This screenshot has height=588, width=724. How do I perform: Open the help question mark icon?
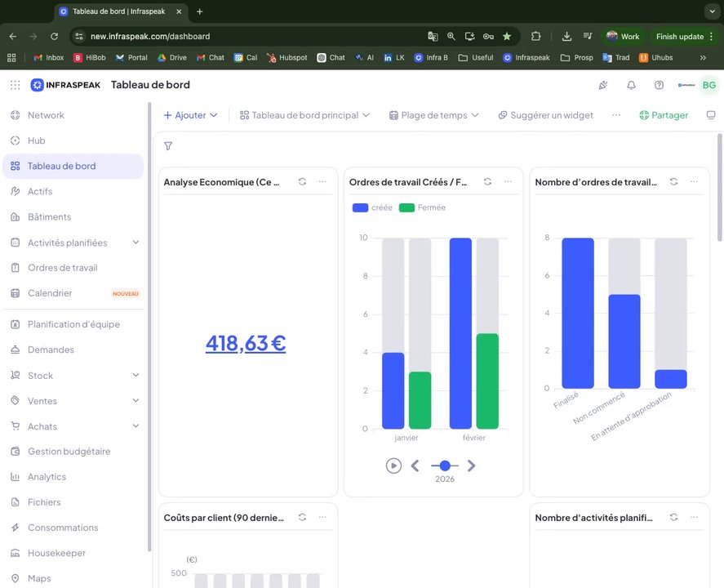point(659,85)
